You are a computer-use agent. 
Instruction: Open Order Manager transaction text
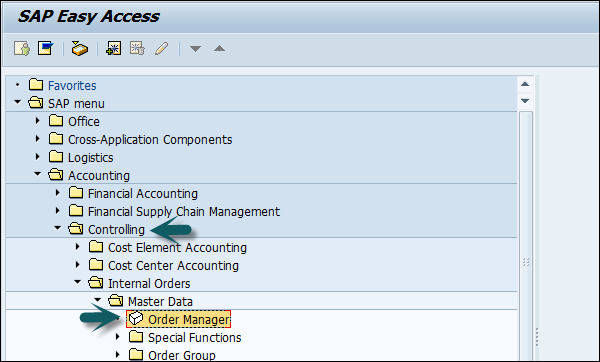click(x=189, y=319)
